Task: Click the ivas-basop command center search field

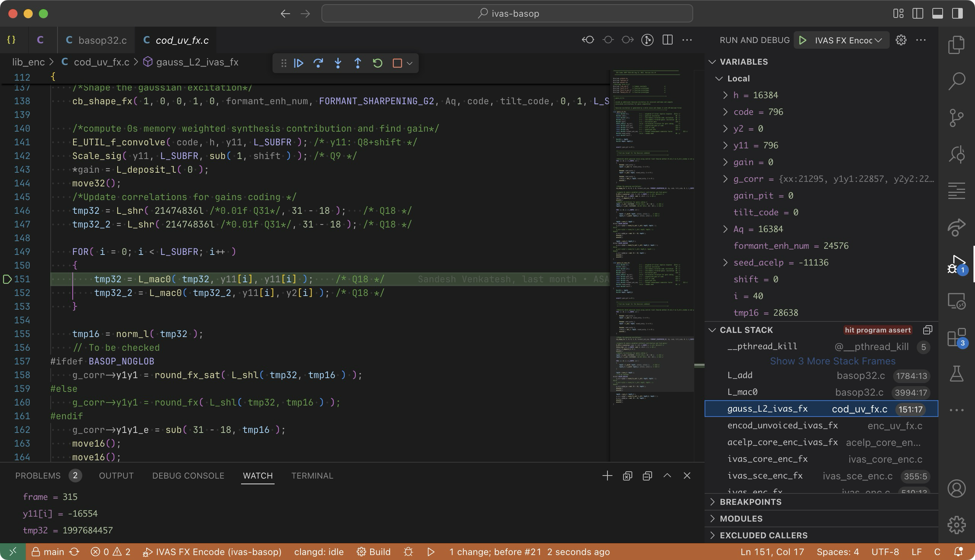Action: [x=507, y=13]
